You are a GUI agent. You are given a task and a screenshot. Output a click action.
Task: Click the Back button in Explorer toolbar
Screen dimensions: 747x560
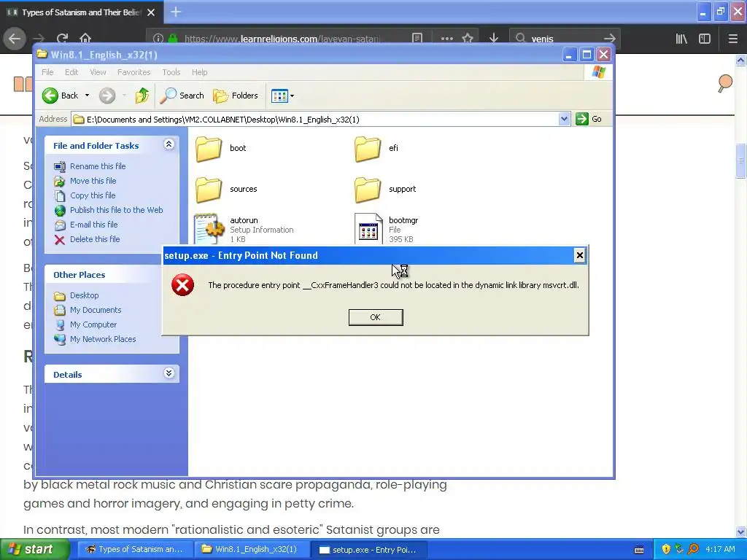[61, 96]
